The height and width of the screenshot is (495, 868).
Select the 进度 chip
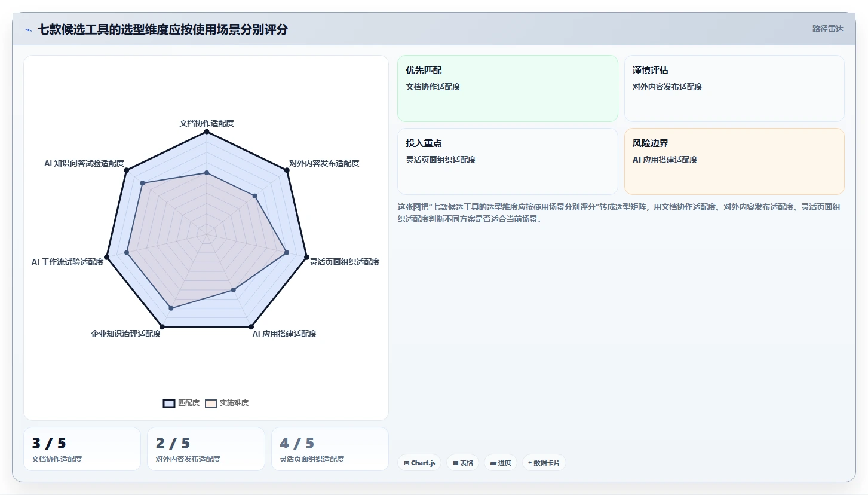click(501, 463)
